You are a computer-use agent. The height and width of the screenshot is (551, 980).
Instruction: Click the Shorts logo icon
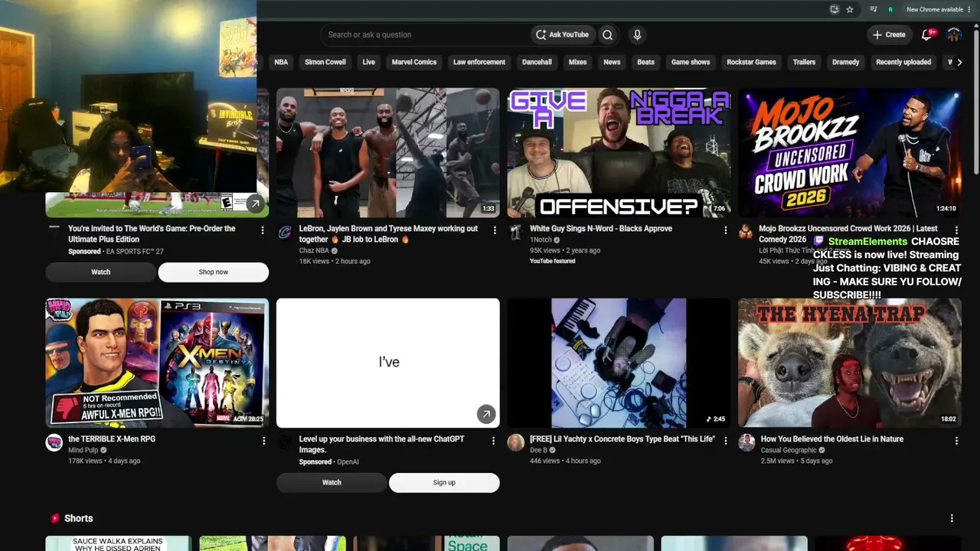click(x=54, y=518)
